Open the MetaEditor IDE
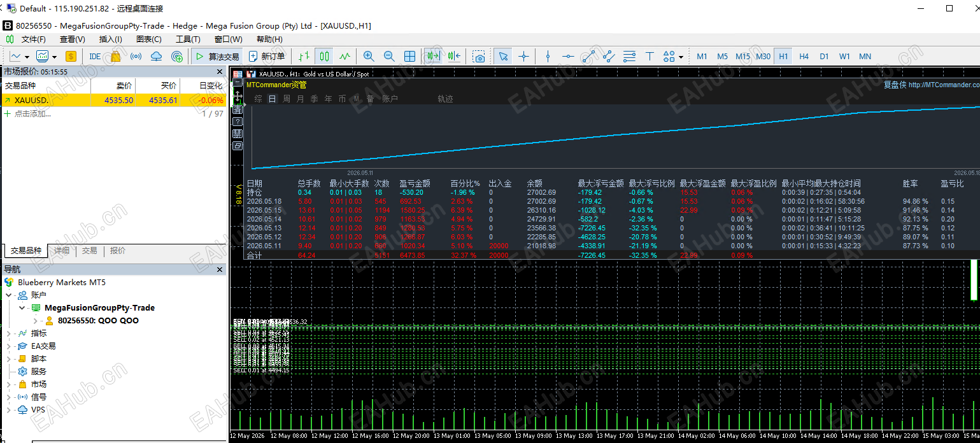Screen dimensions: 980x443 (95, 56)
